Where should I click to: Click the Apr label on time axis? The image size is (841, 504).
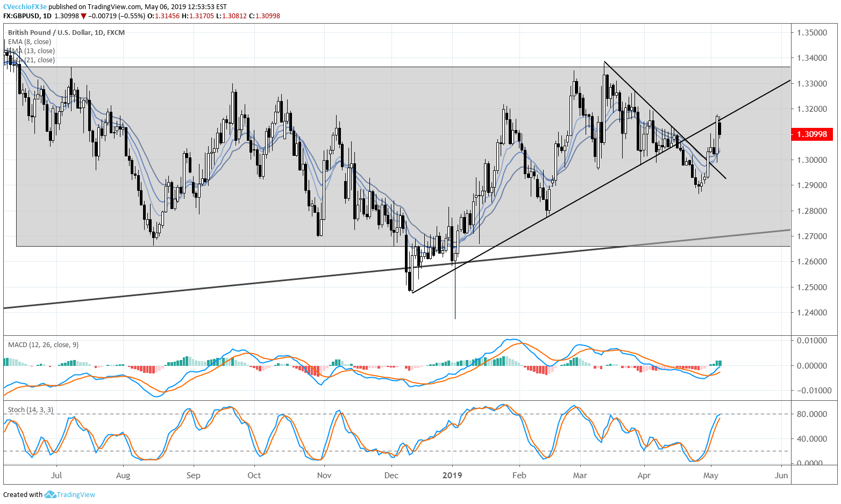(644, 476)
